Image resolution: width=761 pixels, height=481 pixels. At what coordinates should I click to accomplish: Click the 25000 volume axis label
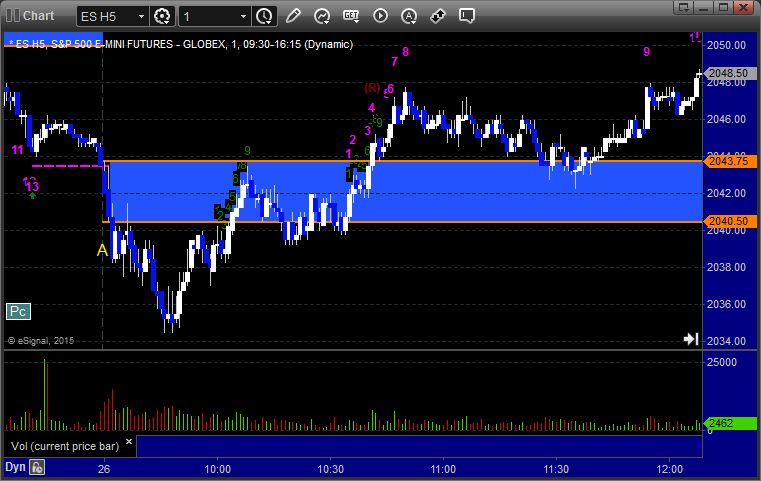click(x=722, y=362)
